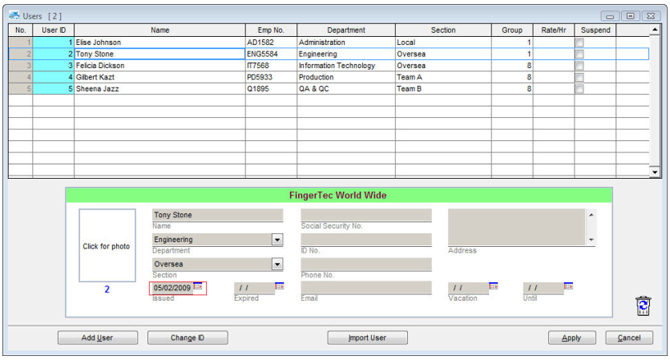670x360 pixels.
Task: Click the Apply button
Action: click(572, 338)
